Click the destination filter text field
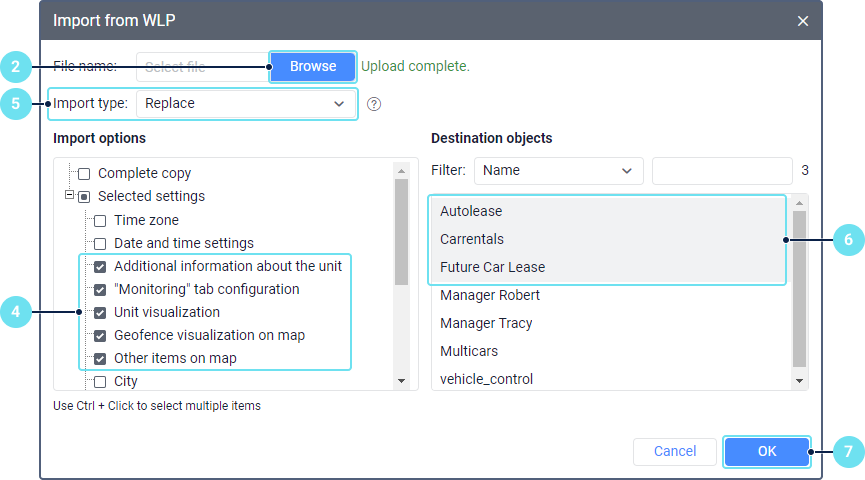 tap(721, 170)
